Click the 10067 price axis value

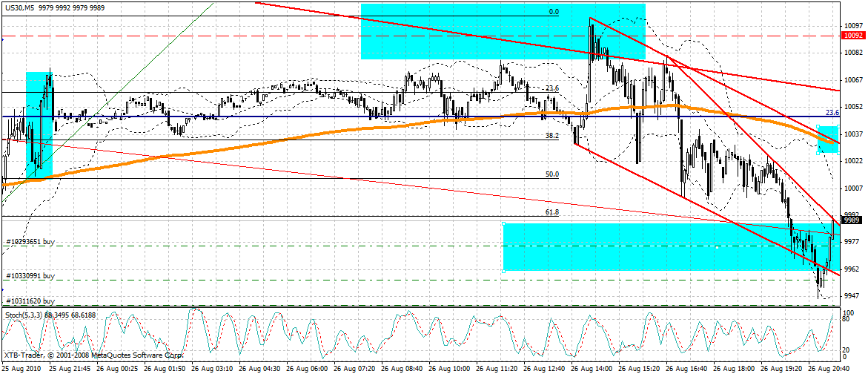point(853,80)
